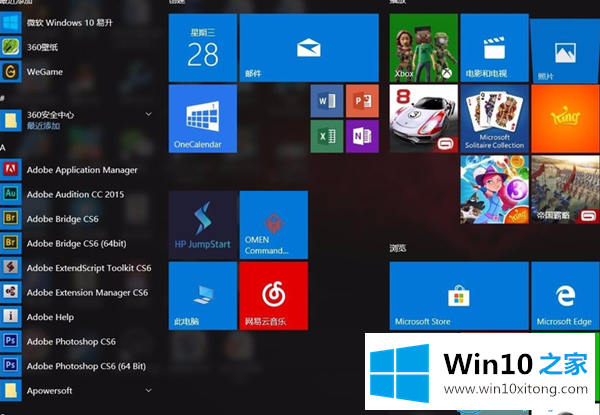
Task: Open the HP JumpStart tile
Action: tap(203, 225)
